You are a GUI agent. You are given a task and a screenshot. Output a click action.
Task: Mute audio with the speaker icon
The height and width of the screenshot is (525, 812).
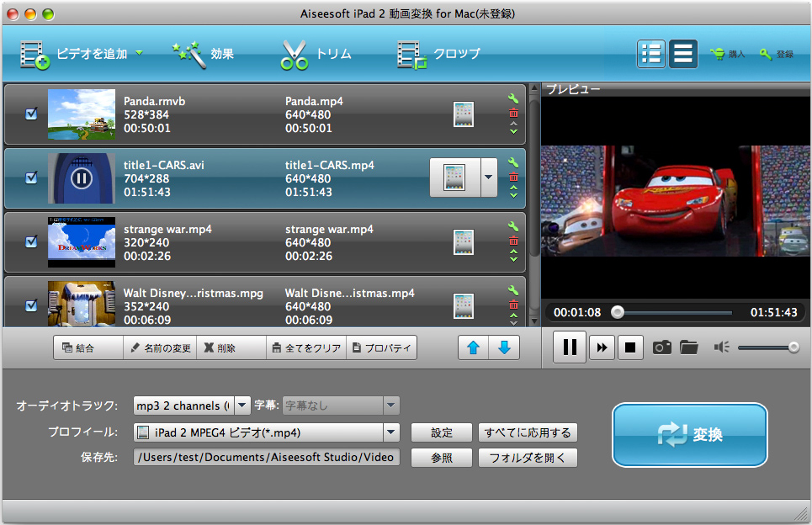[x=721, y=347]
